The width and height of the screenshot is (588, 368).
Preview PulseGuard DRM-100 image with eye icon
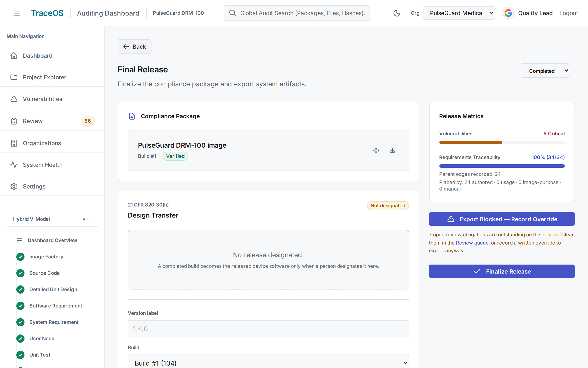pos(376,150)
